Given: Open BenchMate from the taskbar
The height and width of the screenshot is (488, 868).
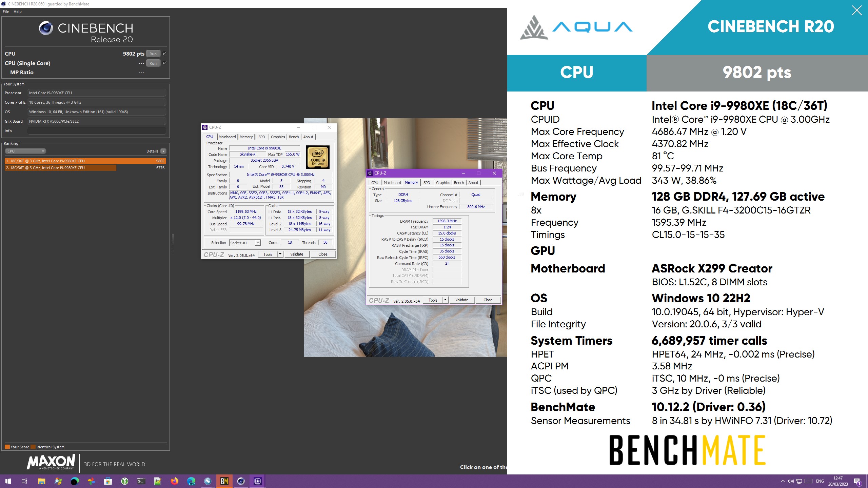Looking at the screenshot, I should [x=224, y=481].
